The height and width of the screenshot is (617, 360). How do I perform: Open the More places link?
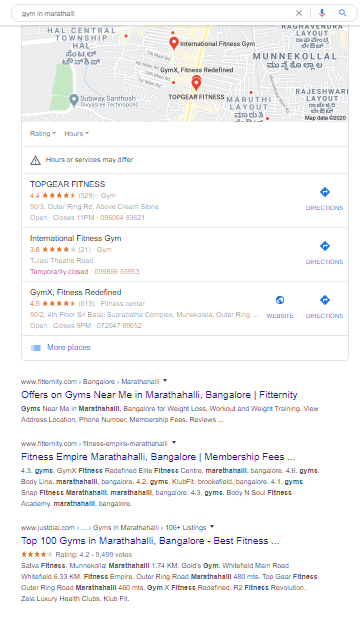tap(68, 347)
